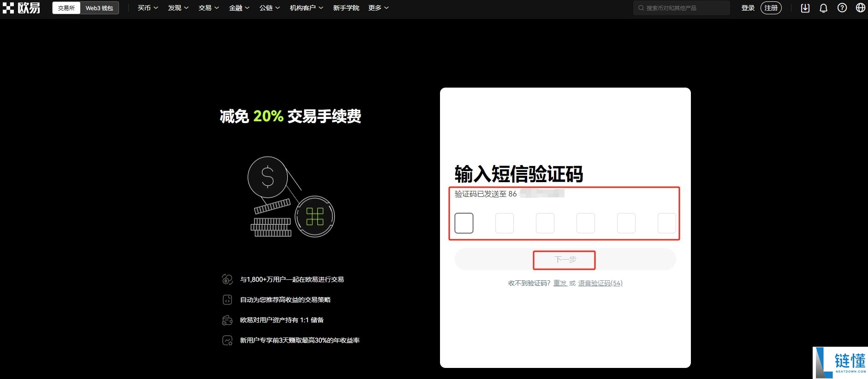Click the 语音验证码 link
The width and height of the screenshot is (868, 379).
pyautogui.click(x=600, y=283)
